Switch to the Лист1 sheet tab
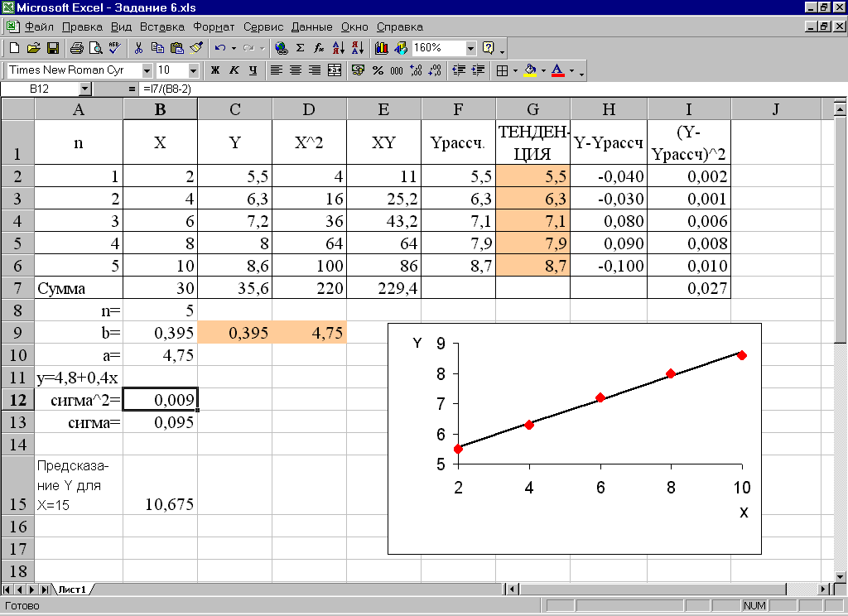This screenshot has width=848, height=616. click(71, 589)
